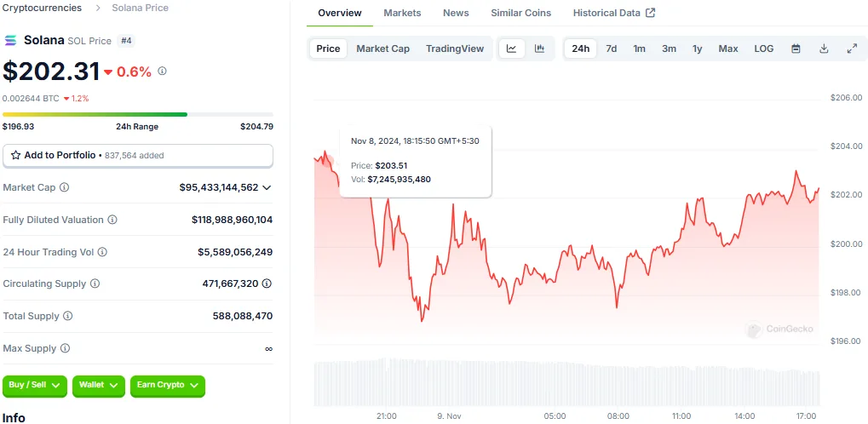
Task: Click the 21:00 time axis label
Action: pyautogui.click(x=386, y=416)
